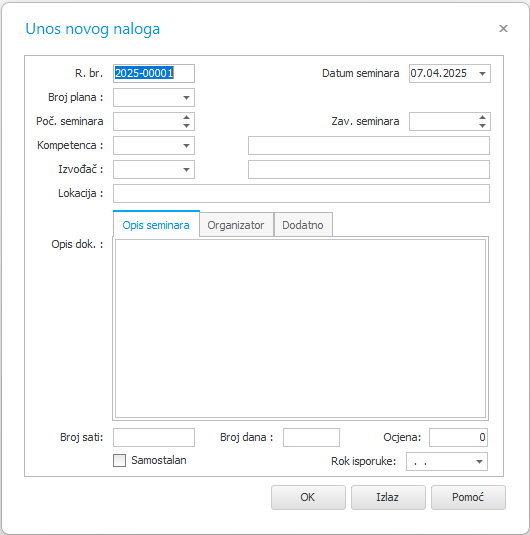The height and width of the screenshot is (535, 530).
Task: Enable the Samostalan checkbox
Action: pos(119,461)
